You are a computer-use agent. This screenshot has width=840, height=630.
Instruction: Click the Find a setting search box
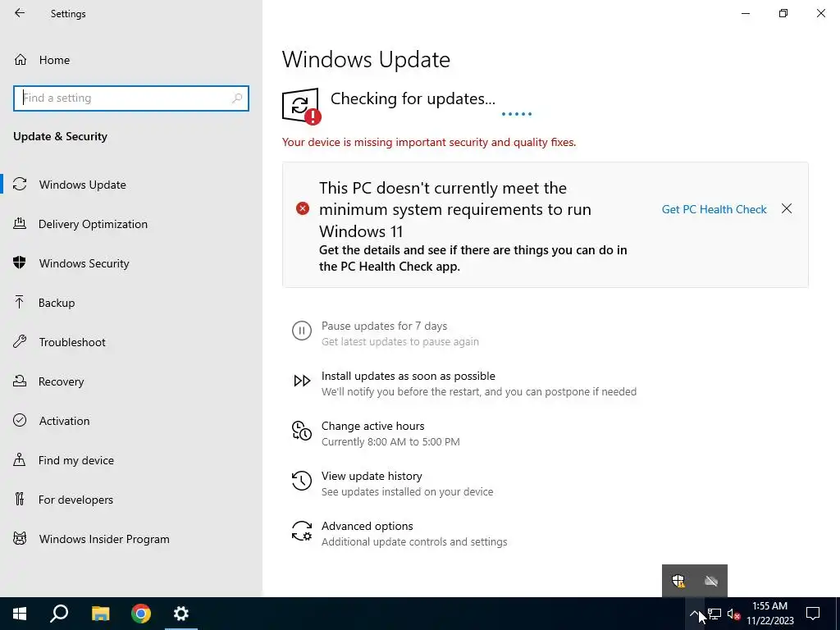pos(131,98)
